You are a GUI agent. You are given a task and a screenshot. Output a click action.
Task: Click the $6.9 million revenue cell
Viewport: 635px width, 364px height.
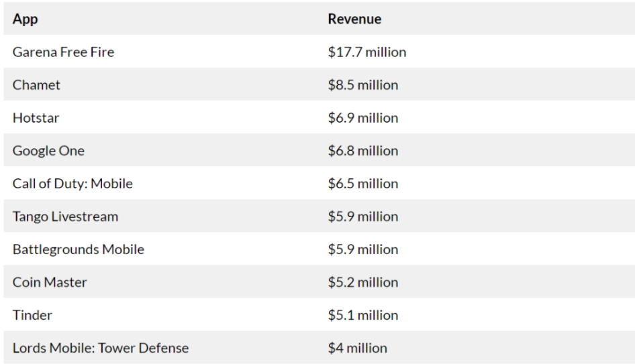pyautogui.click(x=362, y=117)
